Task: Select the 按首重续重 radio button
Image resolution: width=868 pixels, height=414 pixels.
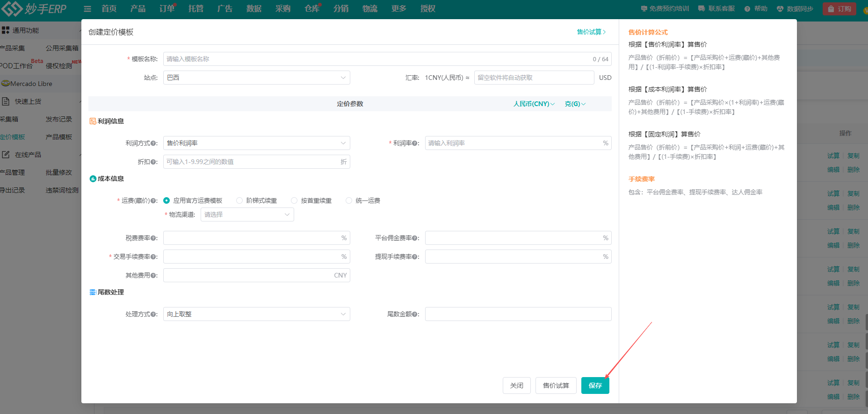Action: (x=294, y=200)
